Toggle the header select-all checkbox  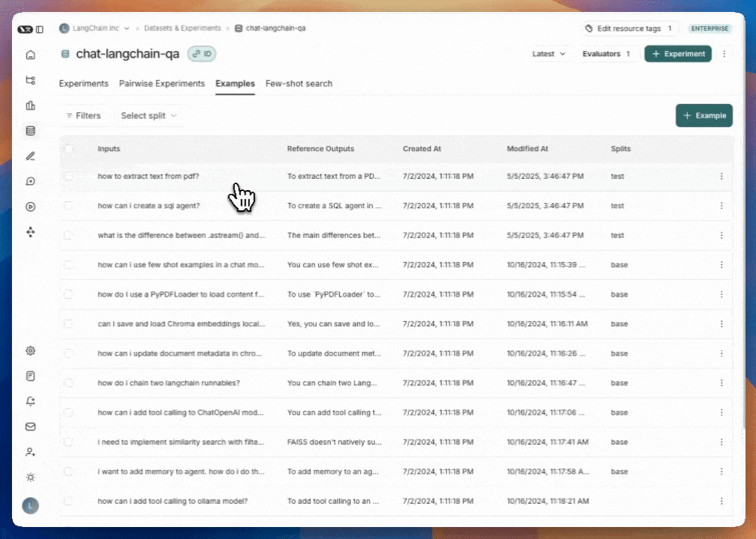pos(68,148)
